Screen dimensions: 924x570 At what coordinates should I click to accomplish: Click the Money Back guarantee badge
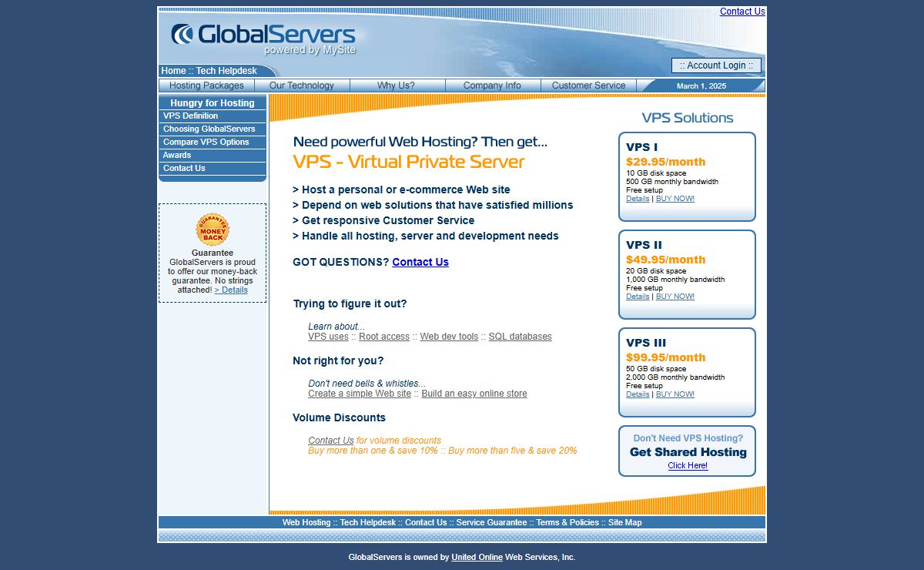tap(213, 230)
